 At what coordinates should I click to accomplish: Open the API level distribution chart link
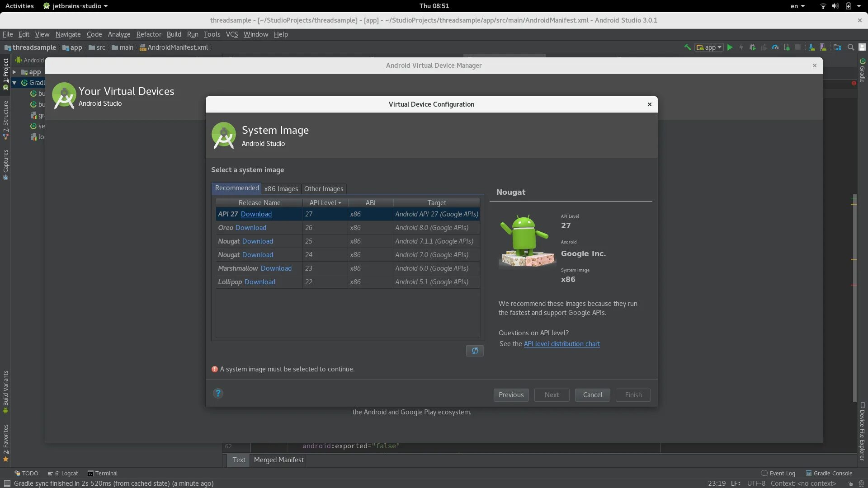click(x=561, y=344)
